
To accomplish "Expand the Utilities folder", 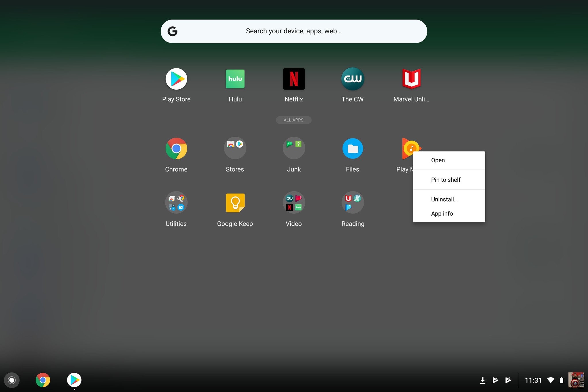I will click(x=176, y=203).
